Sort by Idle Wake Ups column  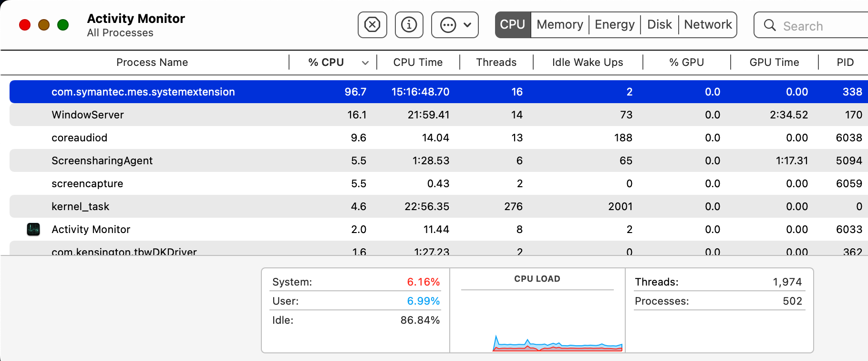(587, 63)
